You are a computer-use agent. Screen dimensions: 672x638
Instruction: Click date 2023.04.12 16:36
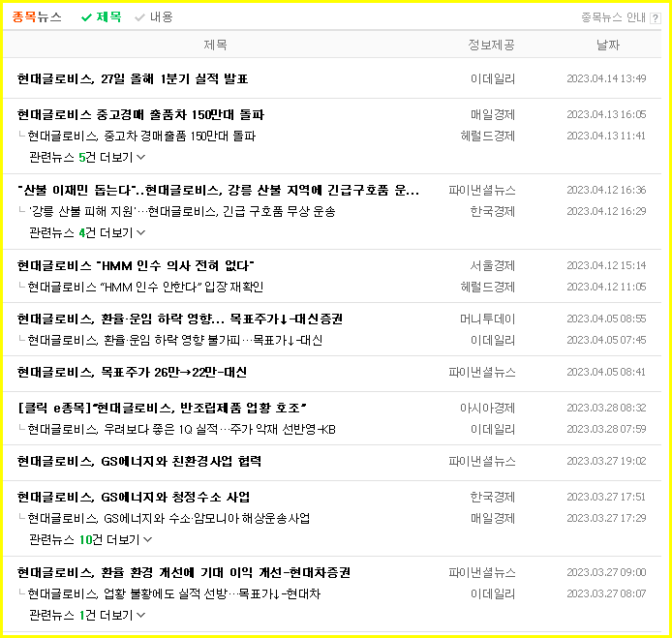coord(606,191)
